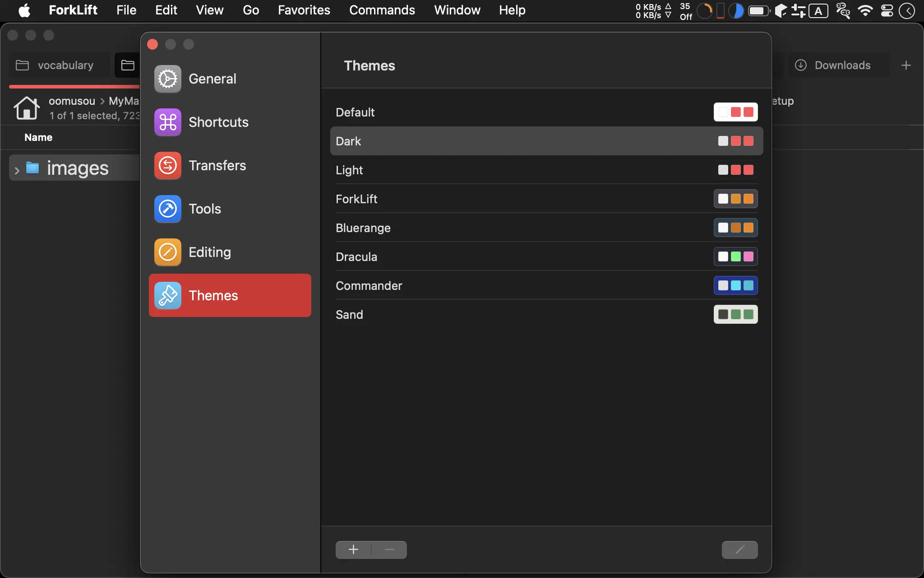
Task: Open the Help menu
Action: point(512,10)
